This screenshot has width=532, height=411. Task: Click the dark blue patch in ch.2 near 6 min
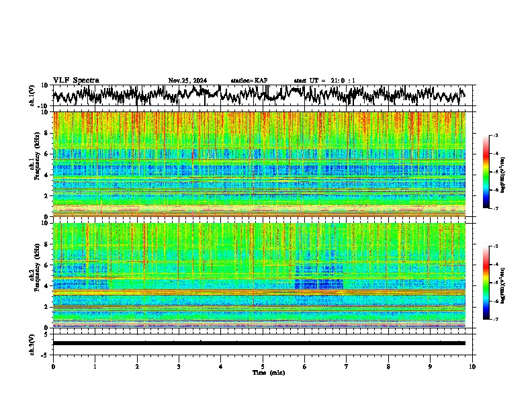pyautogui.click(x=319, y=283)
